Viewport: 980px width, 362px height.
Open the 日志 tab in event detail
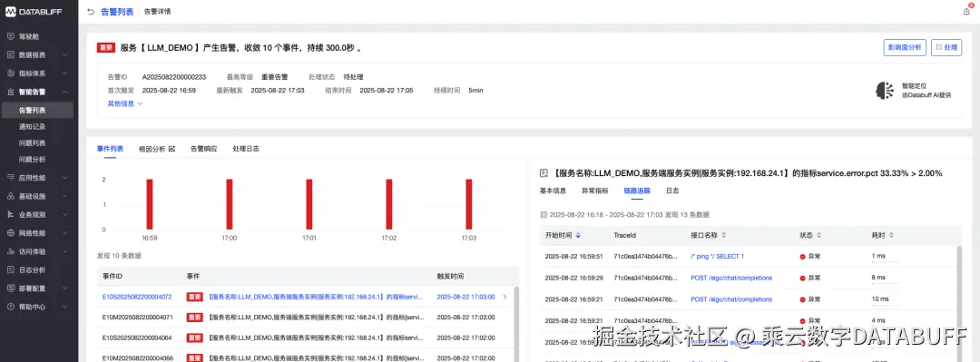tap(672, 191)
